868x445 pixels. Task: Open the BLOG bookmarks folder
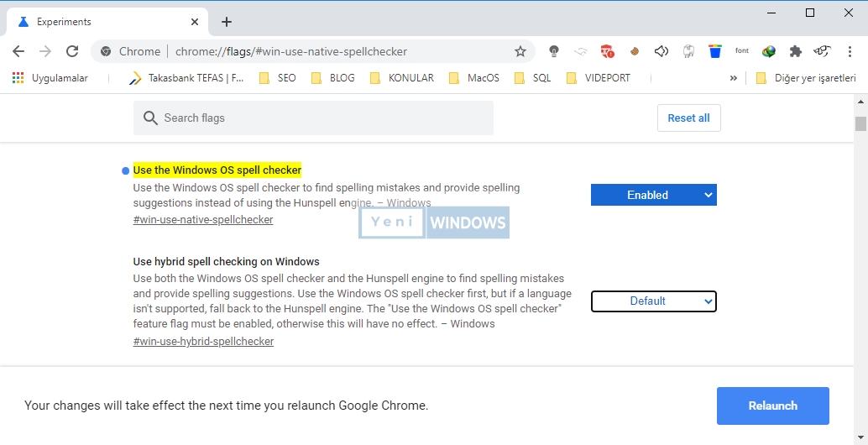point(333,78)
